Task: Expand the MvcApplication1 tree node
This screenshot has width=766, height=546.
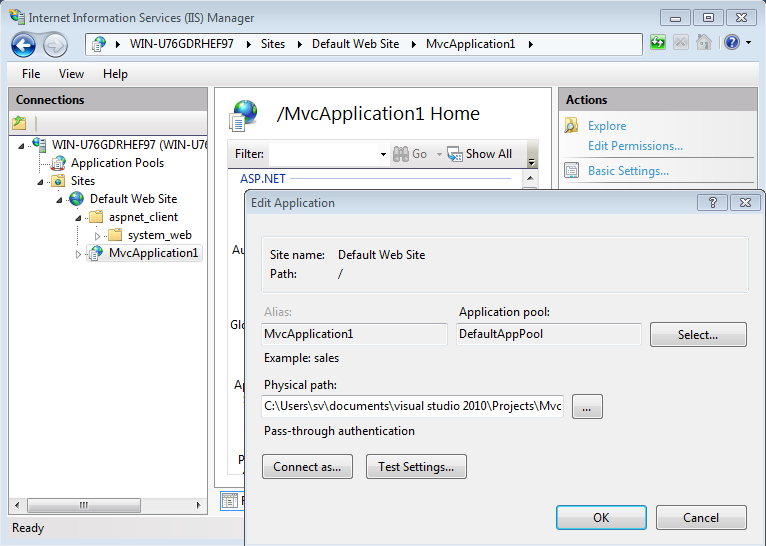Action: click(79, 254)
